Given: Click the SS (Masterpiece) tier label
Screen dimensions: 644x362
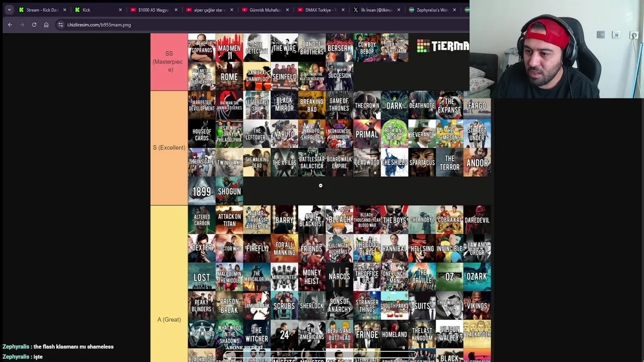Looking at the screenshot, I should (x=169, y=61).
